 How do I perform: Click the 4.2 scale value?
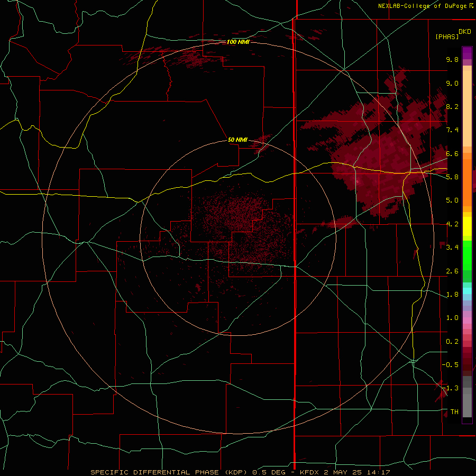point(452,224)
